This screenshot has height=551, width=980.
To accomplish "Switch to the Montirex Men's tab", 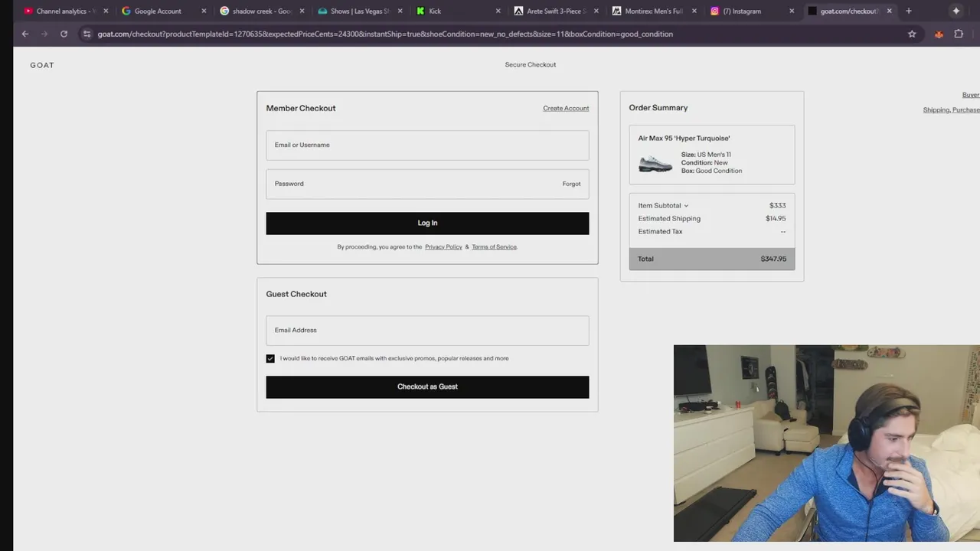I will [654, 11].
